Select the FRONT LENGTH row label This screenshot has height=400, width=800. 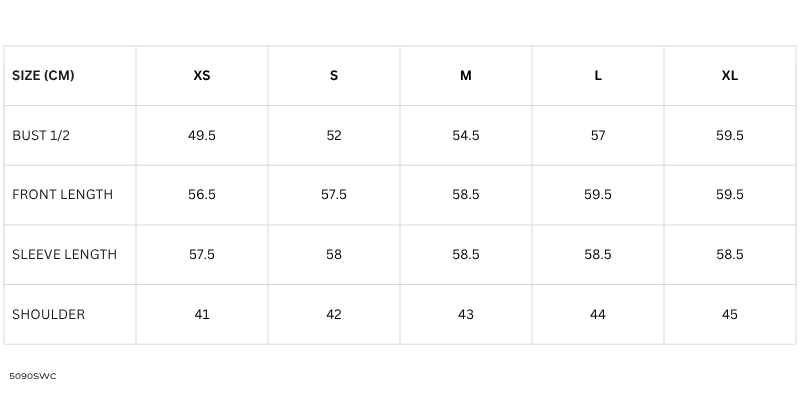(x=62, y=195)
